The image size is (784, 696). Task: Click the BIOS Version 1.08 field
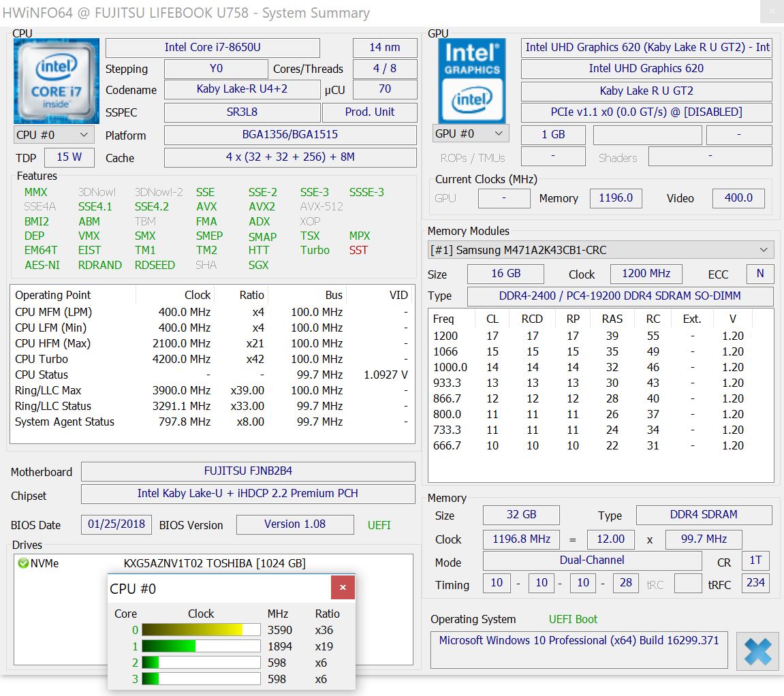295,524
